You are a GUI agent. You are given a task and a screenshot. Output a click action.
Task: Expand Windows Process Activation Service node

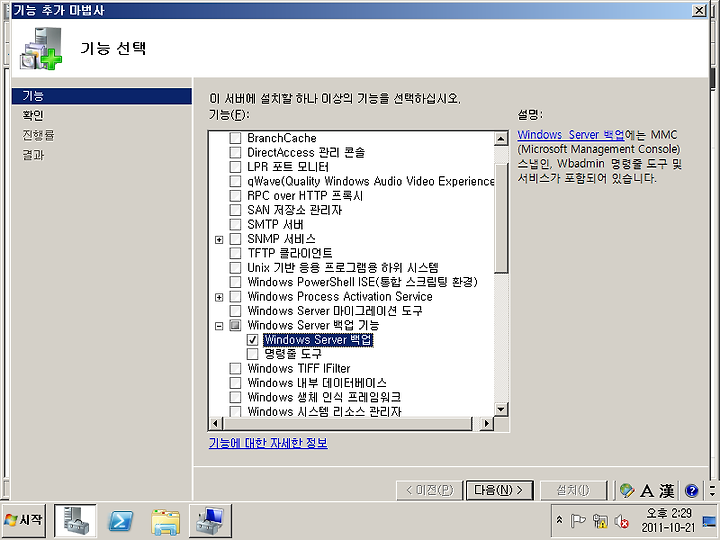tap(219, 297)
